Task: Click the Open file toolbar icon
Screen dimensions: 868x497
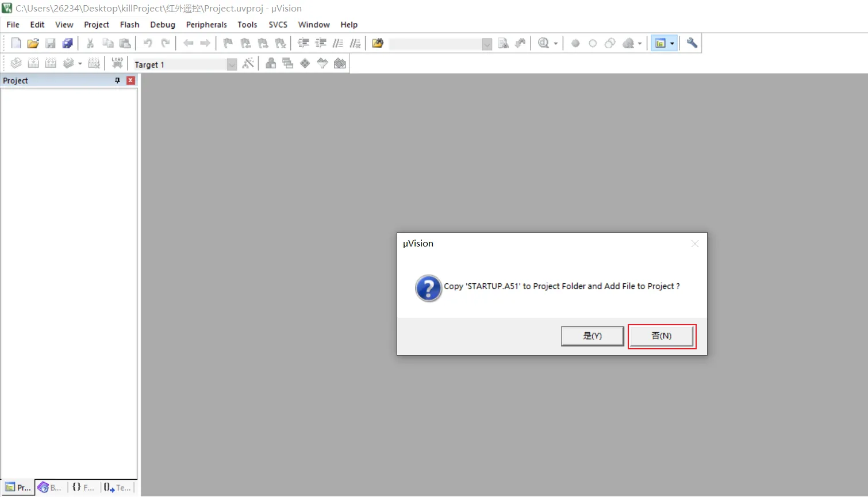Action: [x=33, y=43]
